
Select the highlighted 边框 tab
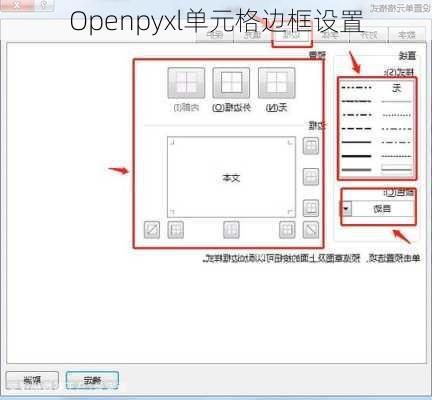pyautogui.click(x=292, y=35)
